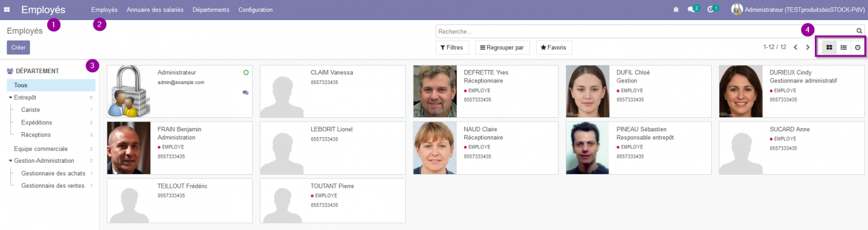This screenshot has height=230, width=868.
Task: Click green status circle on Administrateur card
Action: coord(246,72)
